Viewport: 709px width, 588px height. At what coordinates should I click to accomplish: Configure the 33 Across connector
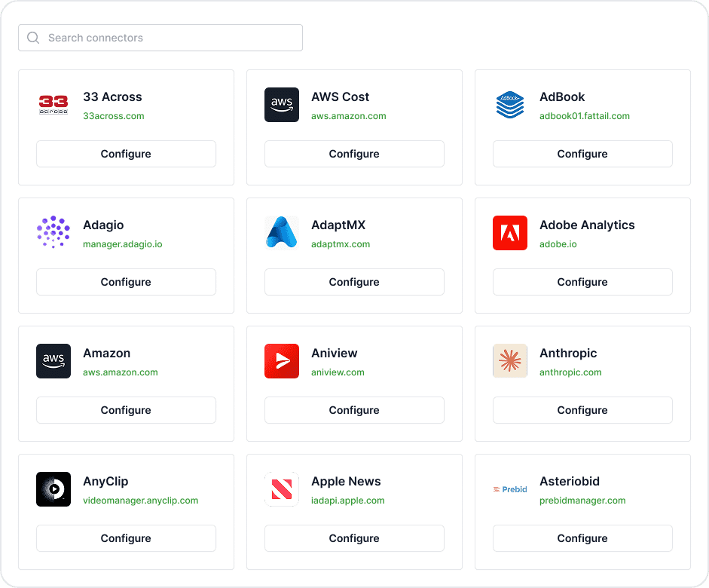(126, 154)
